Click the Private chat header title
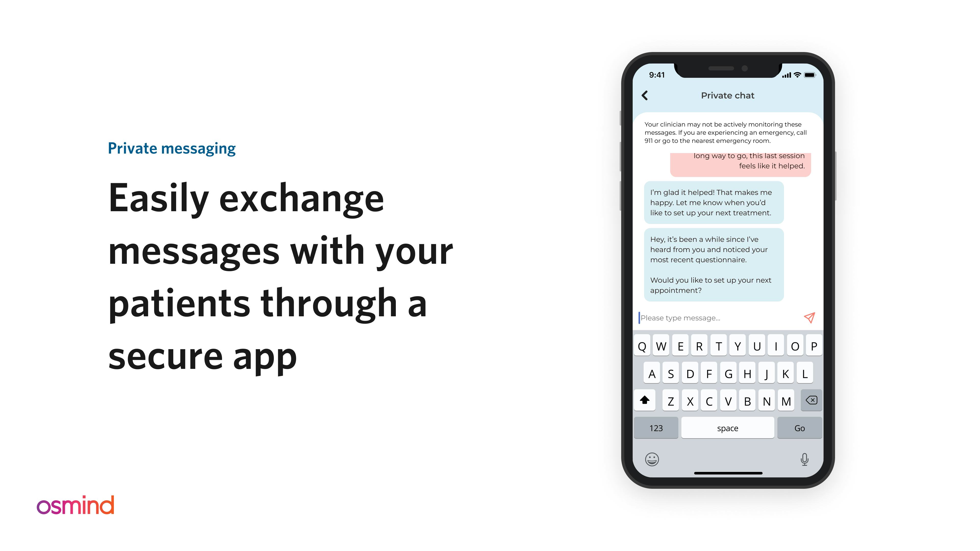 (x=729, y=95)
